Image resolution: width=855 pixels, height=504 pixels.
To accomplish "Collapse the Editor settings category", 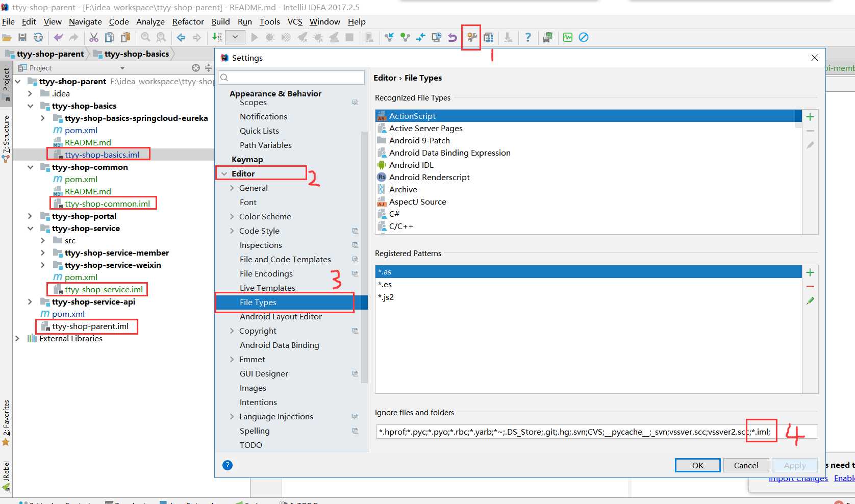I will 224,173.
